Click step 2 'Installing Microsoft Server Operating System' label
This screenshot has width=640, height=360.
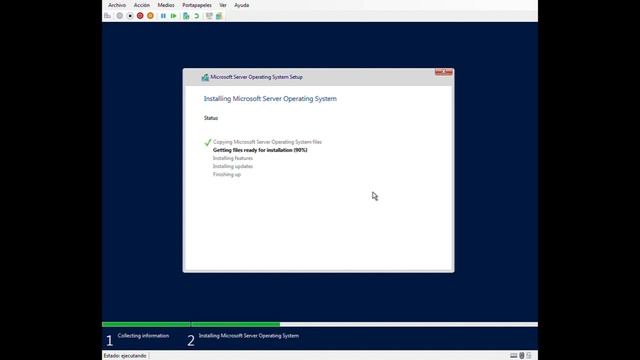pos(249,336)
